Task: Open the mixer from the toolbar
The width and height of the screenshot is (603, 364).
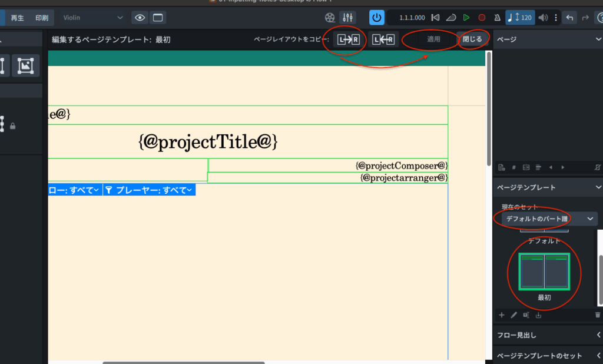Action: (x=348, y=18)
